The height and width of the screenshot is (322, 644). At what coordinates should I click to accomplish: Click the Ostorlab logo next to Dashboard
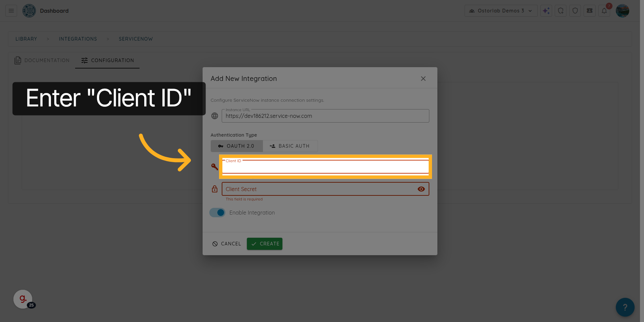pyautogui.click(x=29, y=10)
